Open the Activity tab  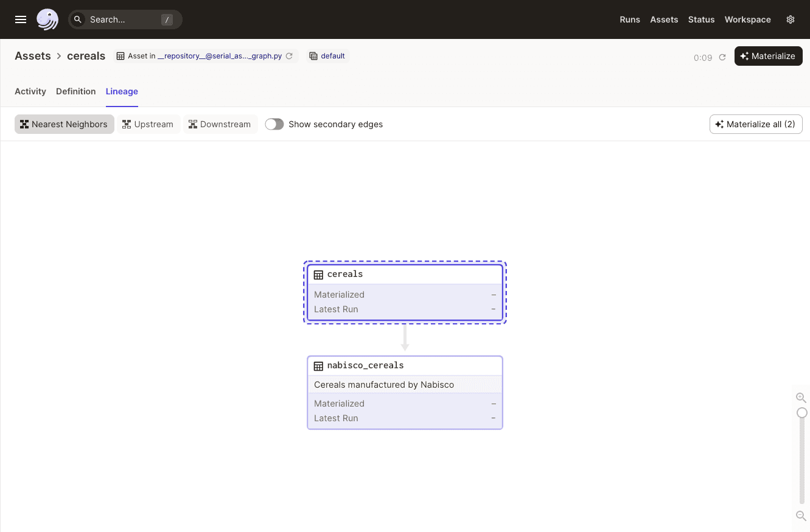(30, 91)
